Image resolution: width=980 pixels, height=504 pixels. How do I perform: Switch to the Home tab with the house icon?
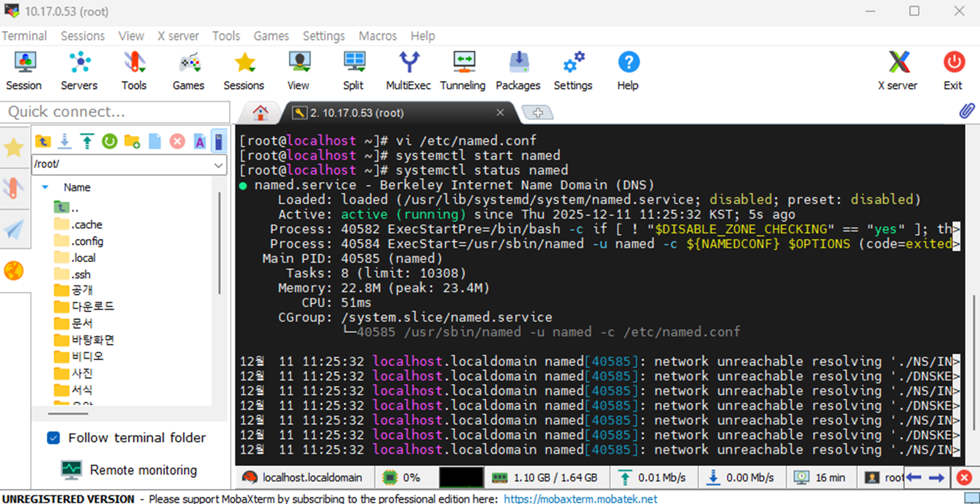click(260, 113)
